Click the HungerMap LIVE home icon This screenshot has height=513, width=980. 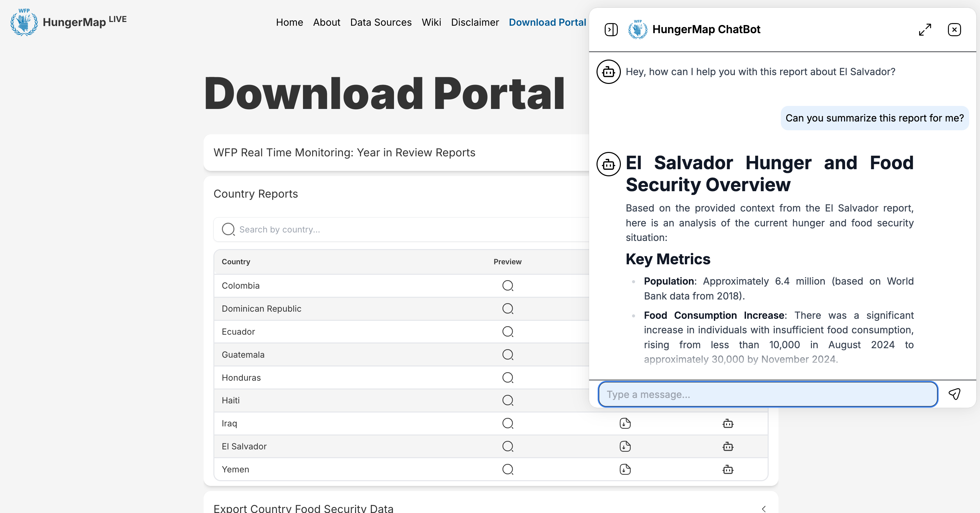pos(24,22)
